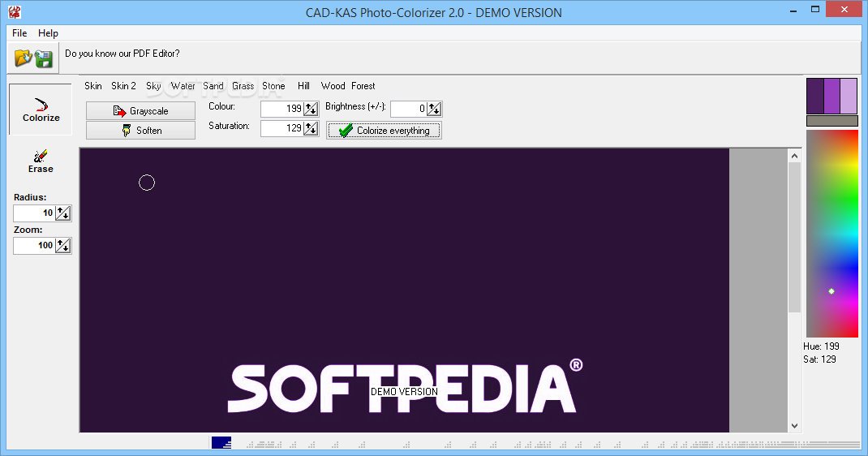Click the light lavender color swatch
This screenshot has height=456, width=868.
(x=849, y=97)
